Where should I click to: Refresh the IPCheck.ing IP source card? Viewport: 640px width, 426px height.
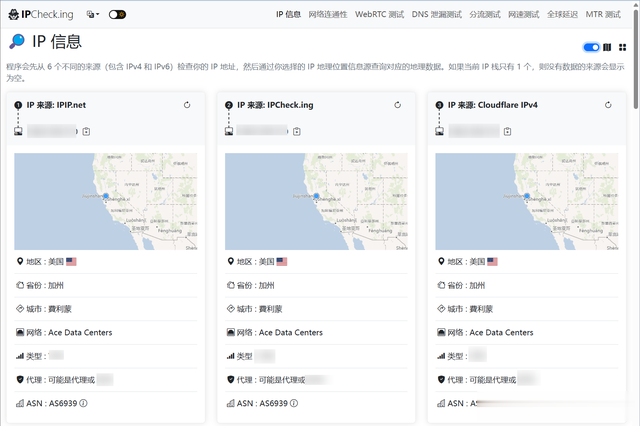(x=398, y=105)
